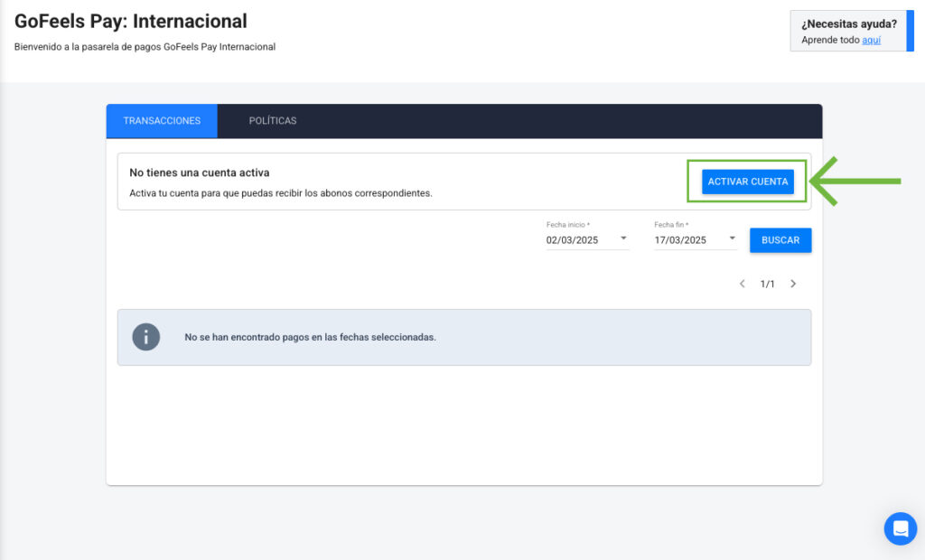
Task: Click the 'Activa tu cuenta para que puedas' description
Action: pyautogui.click(x=281, y=193)
